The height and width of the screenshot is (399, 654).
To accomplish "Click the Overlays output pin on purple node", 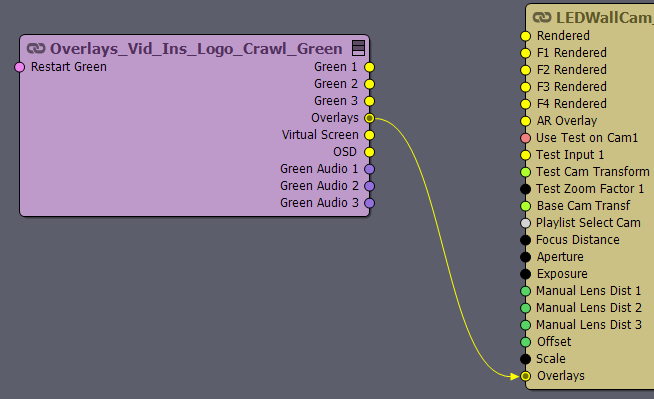I will (x=370, y=118).
